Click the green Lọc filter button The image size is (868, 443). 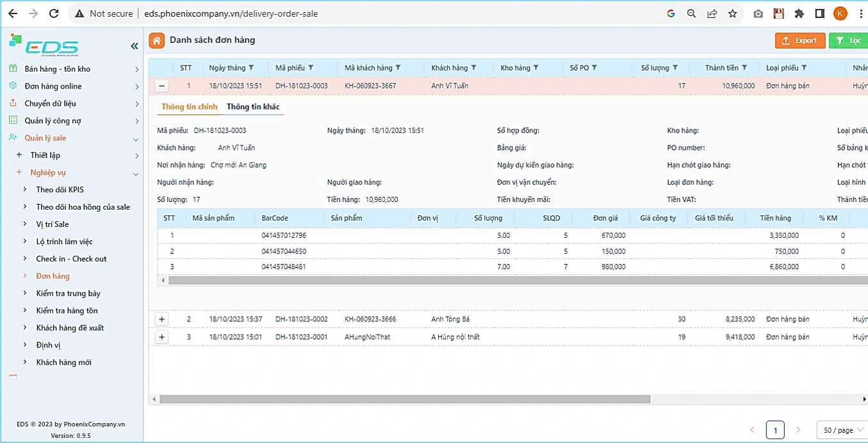point(848,40)
